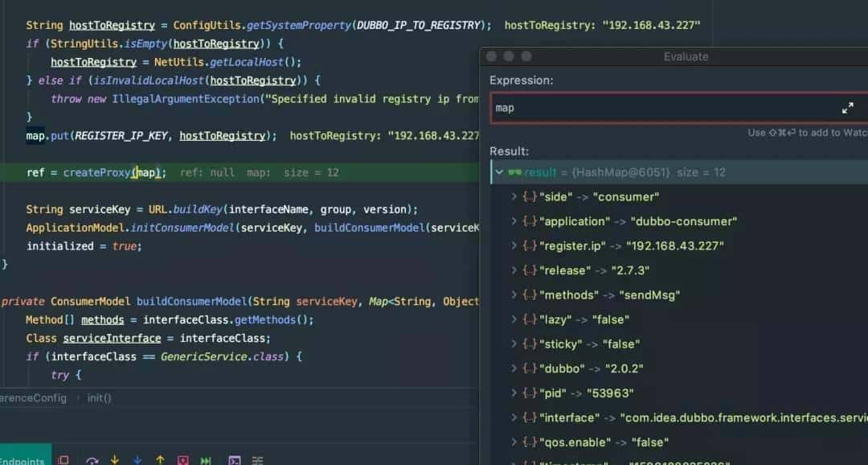This screenshot has width=868, height=465.
Task: Click the pink Drop Frame icon
Action: coord(183,460)
